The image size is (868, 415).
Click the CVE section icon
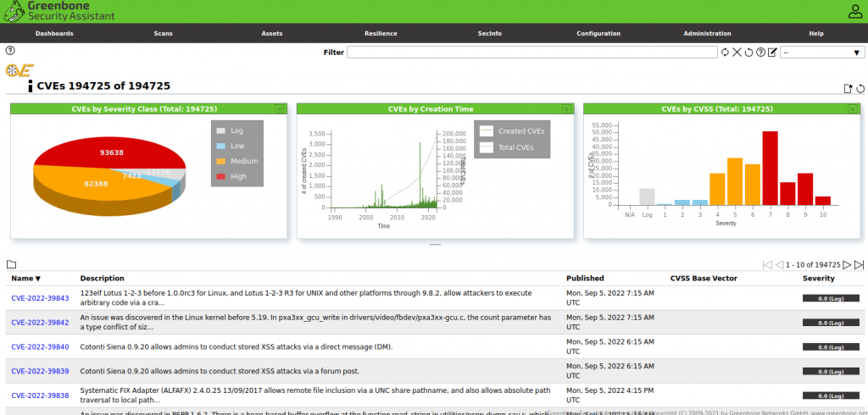pos(19,70)
